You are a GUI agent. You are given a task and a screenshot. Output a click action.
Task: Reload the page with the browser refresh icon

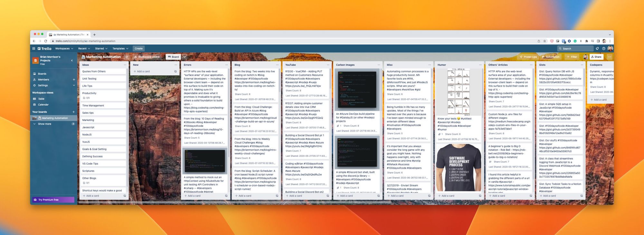[x=46, y=41]
